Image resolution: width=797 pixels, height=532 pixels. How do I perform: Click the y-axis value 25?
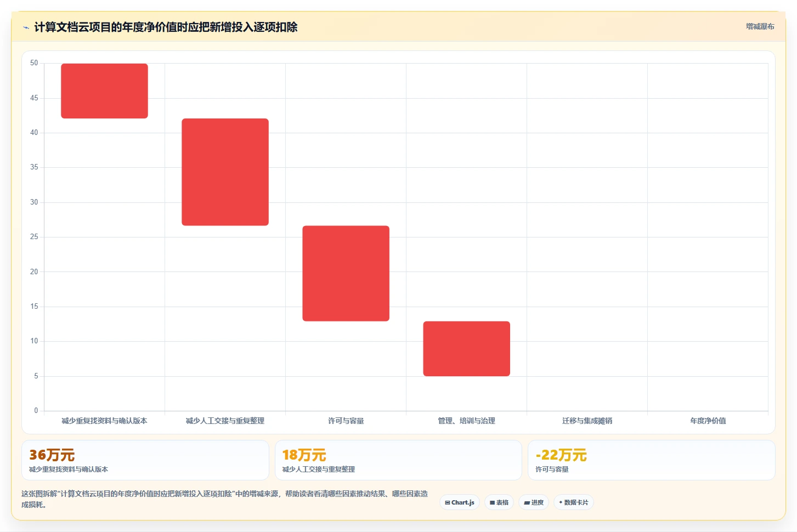tap(34, 237)
